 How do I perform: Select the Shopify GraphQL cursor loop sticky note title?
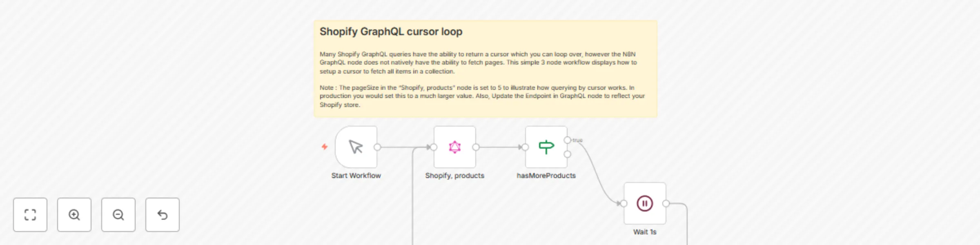click(x=391, y=32)
